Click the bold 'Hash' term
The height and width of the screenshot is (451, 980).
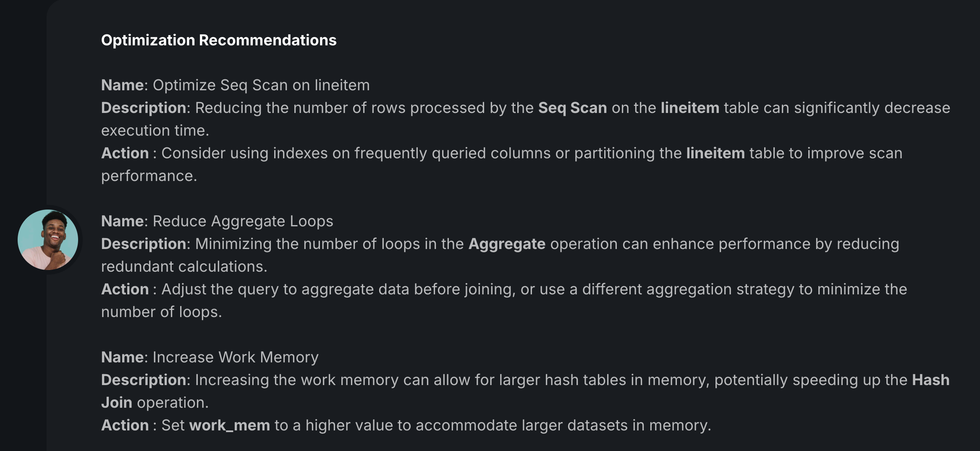930,380
